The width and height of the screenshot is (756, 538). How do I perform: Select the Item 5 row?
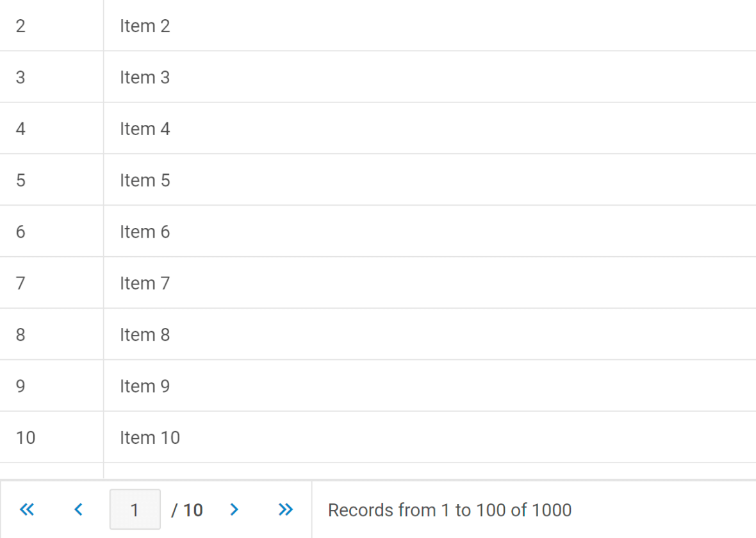378,181
